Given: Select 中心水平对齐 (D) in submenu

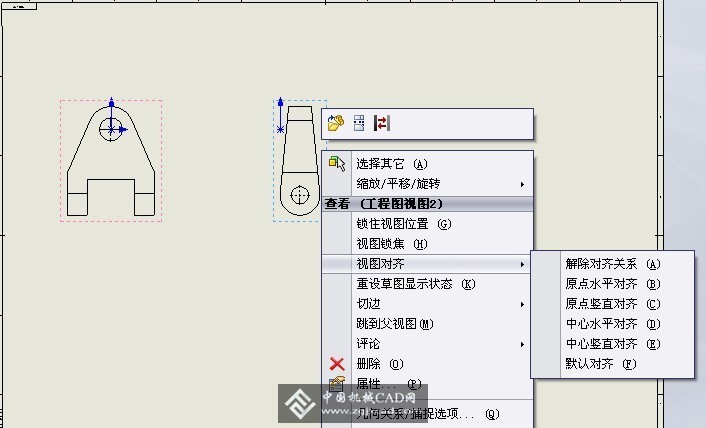Looking at the screenshot, I should 612,324.
